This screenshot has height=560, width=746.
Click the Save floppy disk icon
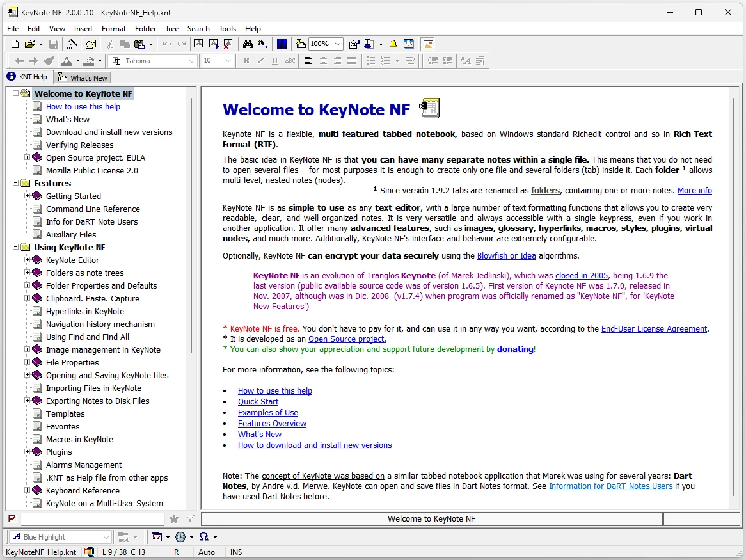[x=54, y=44]
